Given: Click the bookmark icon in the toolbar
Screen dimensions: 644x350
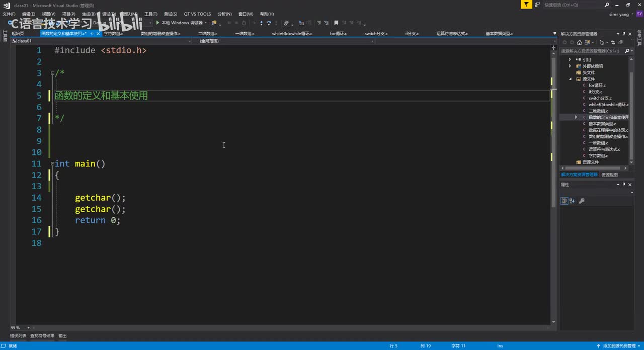Looking at the screenshot, I should [337, 23].
